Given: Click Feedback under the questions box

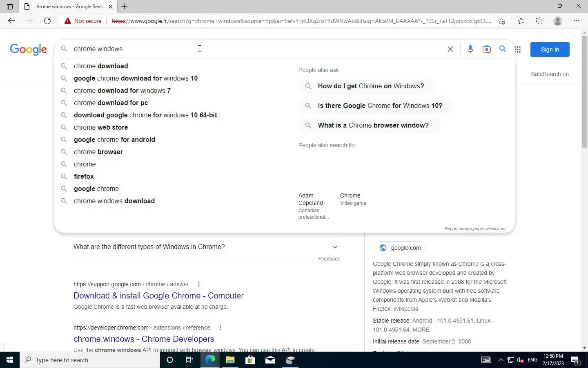Looking at the screenshot, I should (329, 259).
